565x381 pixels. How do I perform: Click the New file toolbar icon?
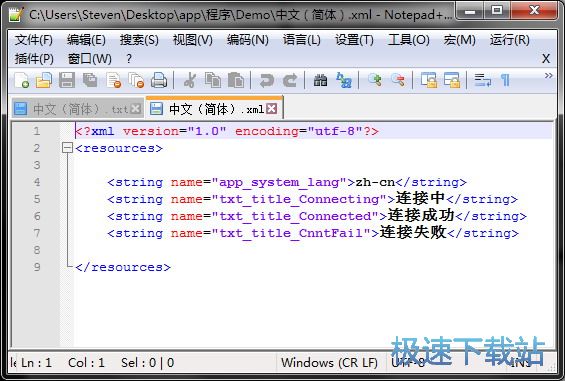coord(22,80)
